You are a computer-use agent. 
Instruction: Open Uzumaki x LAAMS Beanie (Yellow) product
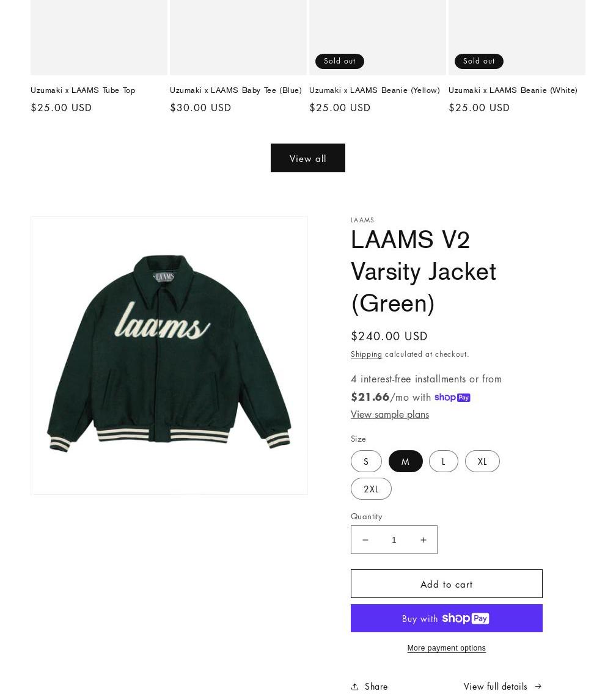pos(375,90)
